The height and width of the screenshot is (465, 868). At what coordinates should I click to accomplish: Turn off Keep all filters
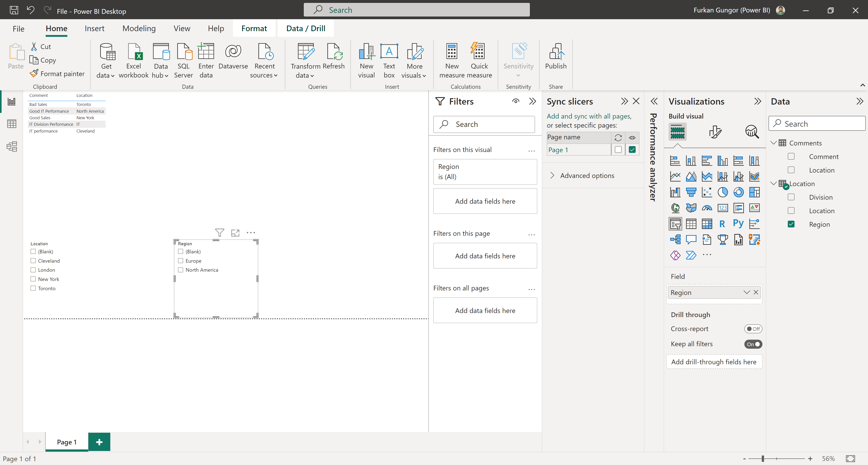(753, 344)
